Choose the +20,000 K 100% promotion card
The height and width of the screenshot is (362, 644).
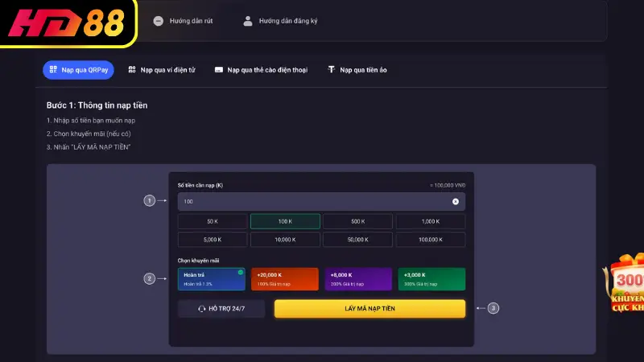[x=284, y=279]
